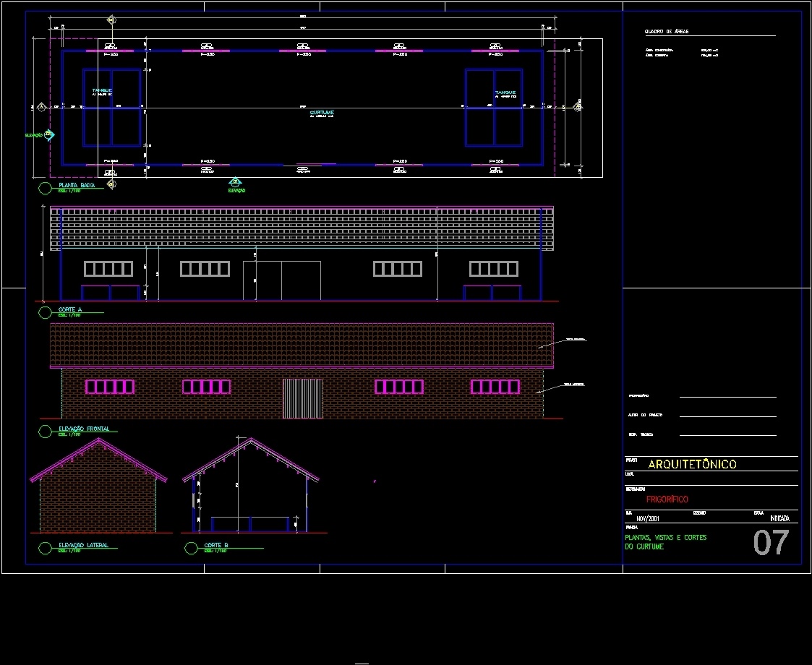Select the red FRIGORÍFICO title text

667,499
